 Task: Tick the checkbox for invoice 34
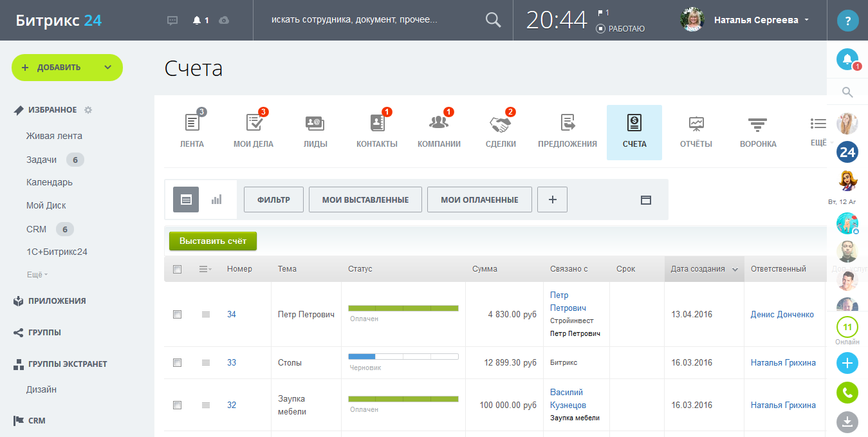(x=178, y=315)
